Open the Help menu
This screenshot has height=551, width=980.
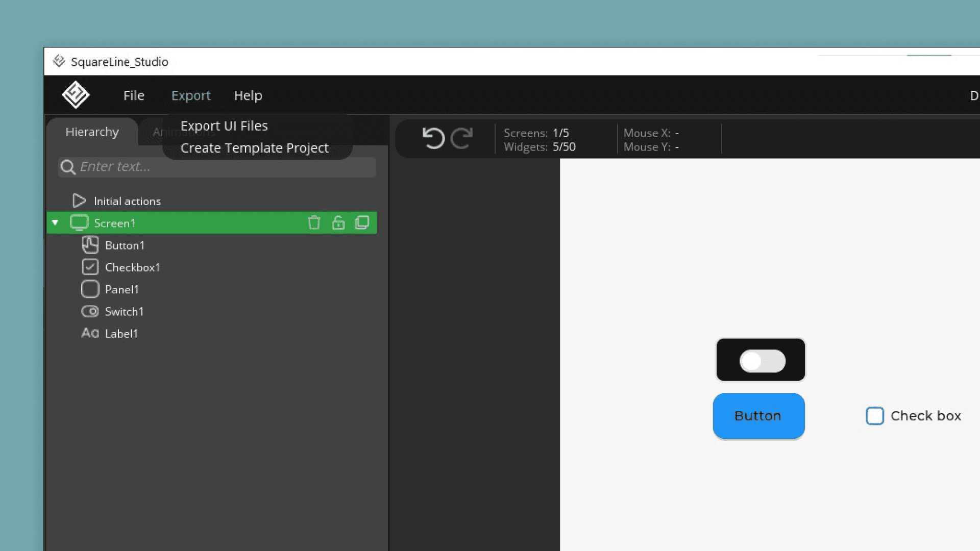[248, 95]
